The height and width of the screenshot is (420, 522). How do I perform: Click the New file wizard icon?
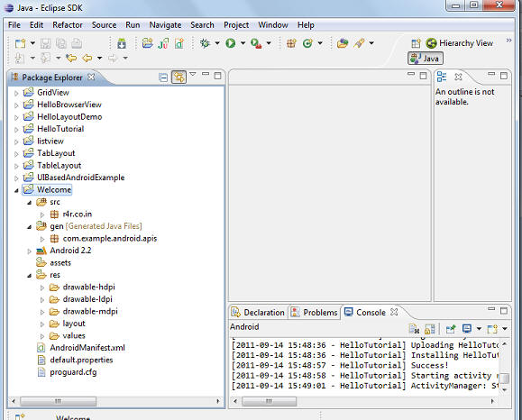20,43
